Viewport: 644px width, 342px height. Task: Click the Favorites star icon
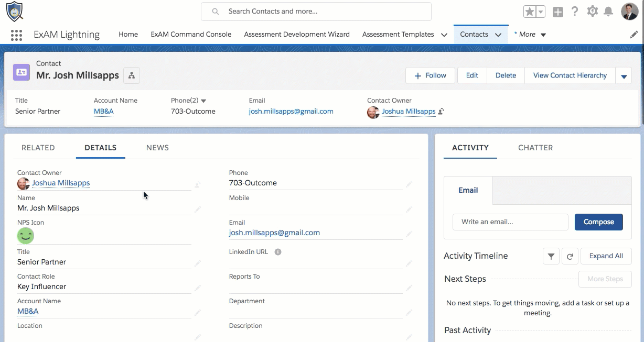click(x=530, y=12)
